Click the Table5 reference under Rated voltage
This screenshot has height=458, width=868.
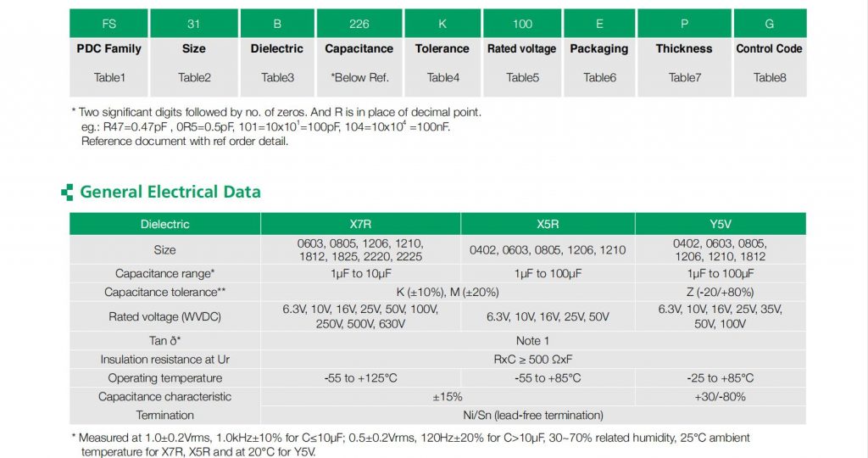(522, 77)
